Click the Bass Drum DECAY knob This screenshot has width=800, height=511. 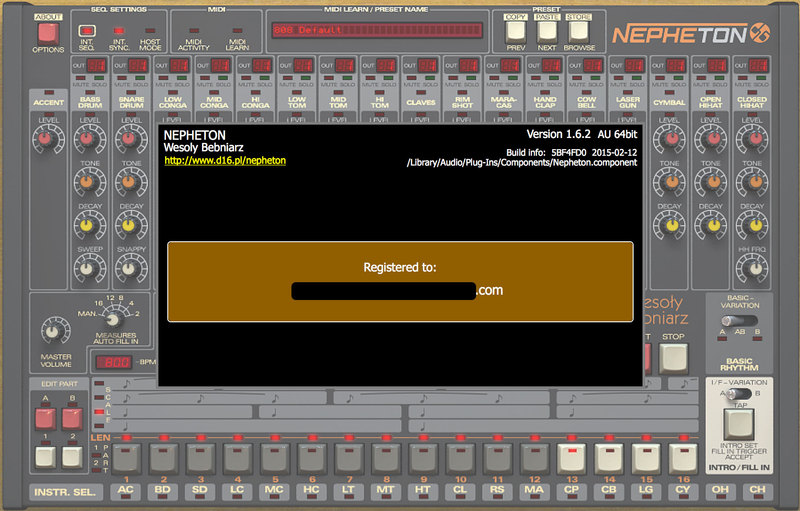click(x=90, y=224)
